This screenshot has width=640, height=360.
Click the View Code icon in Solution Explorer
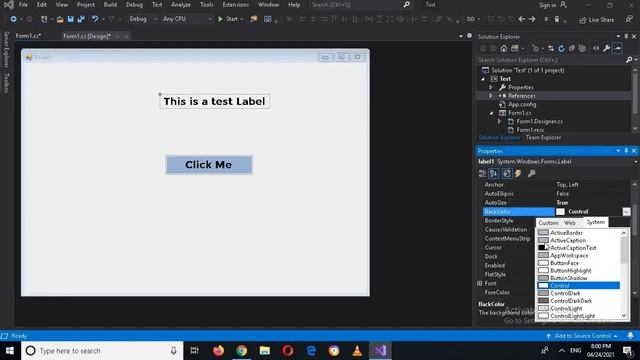596,49
